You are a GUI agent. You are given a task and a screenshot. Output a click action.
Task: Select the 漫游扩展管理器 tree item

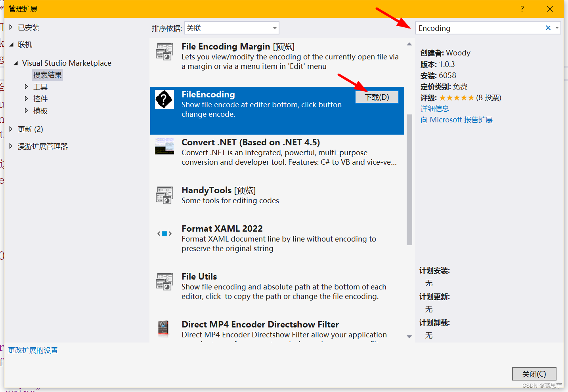[x=43, y=146]
